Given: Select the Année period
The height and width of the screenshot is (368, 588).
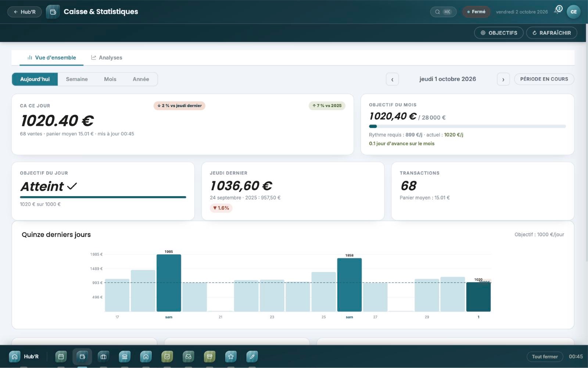Looking at the screenshot, I should 141,79.
